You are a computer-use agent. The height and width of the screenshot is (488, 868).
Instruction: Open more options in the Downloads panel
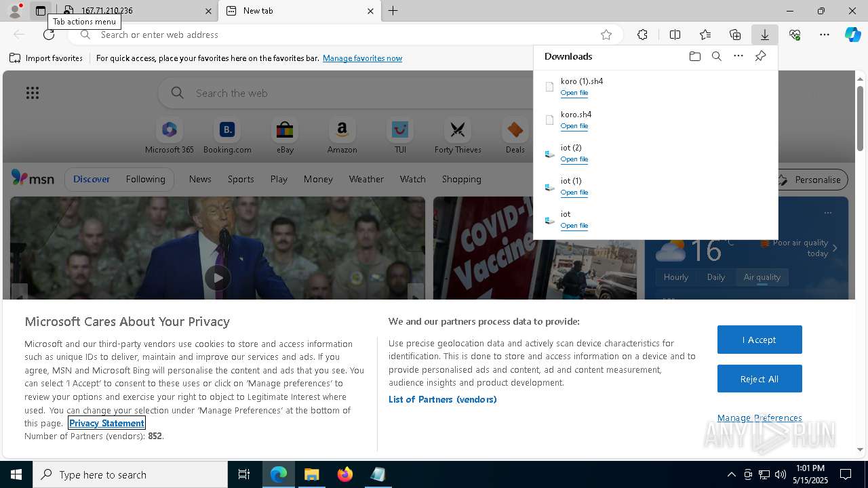pos(738,56)
